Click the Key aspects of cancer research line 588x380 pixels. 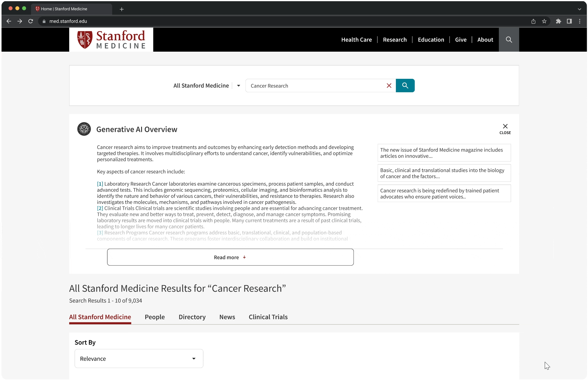[141, 172]
